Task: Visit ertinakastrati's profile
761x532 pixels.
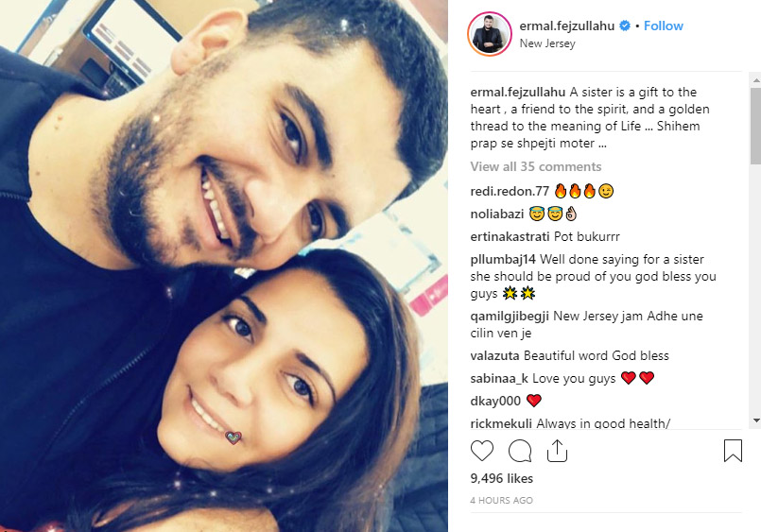Action: (x=510, y=236)
